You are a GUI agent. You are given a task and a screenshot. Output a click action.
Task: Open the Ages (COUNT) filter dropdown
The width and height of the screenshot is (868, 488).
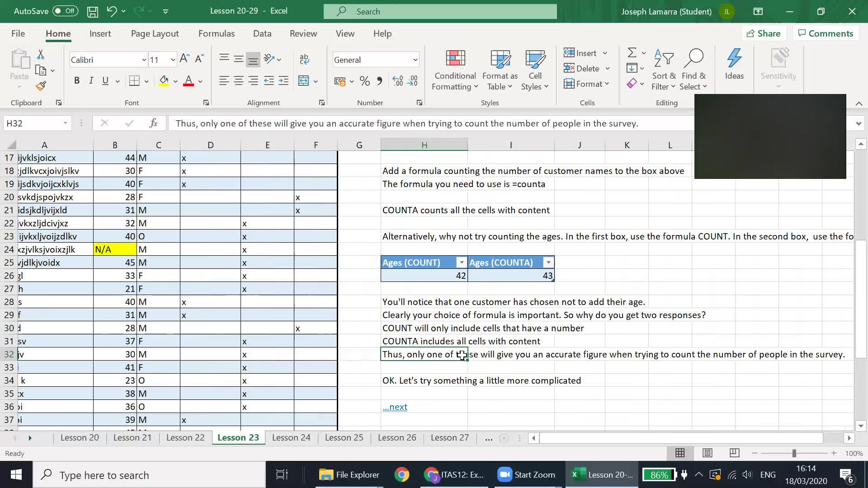pos(461,262)
